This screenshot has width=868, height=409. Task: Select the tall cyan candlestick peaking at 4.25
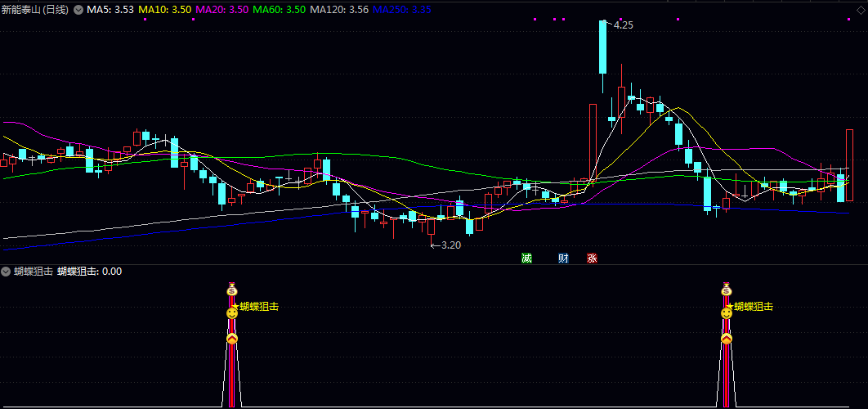[x=603, y=47]
